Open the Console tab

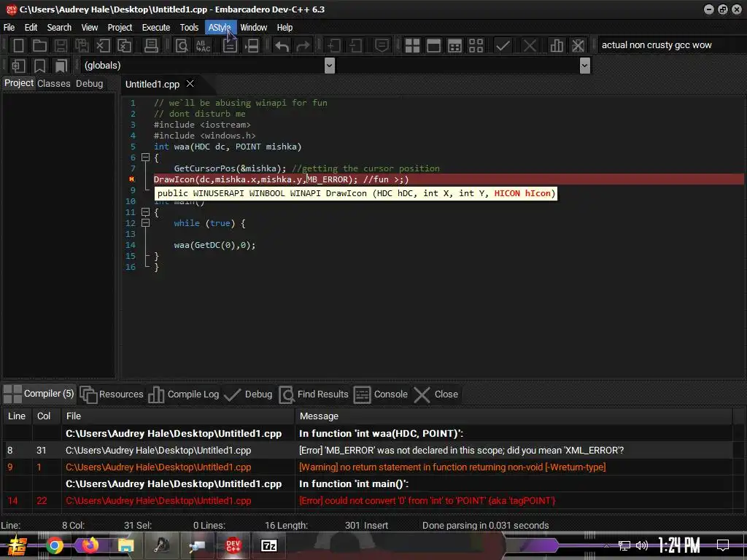(x=381, y=394)
